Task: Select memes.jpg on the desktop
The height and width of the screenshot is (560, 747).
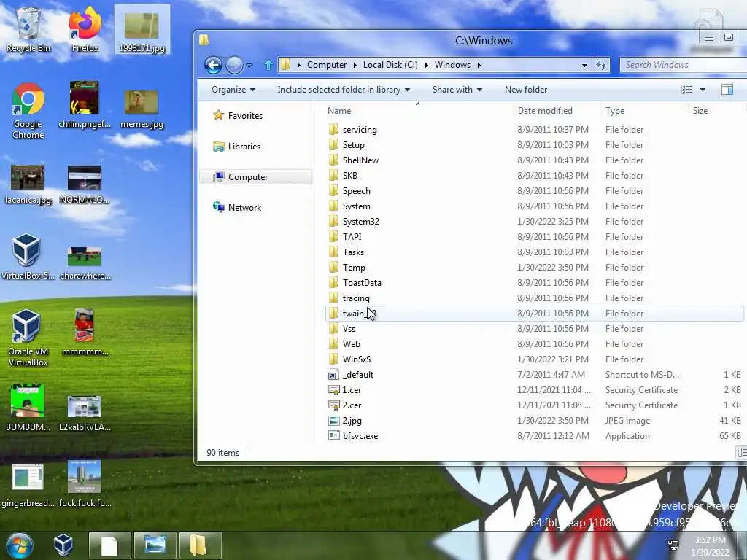Action: tap(142, 110)
